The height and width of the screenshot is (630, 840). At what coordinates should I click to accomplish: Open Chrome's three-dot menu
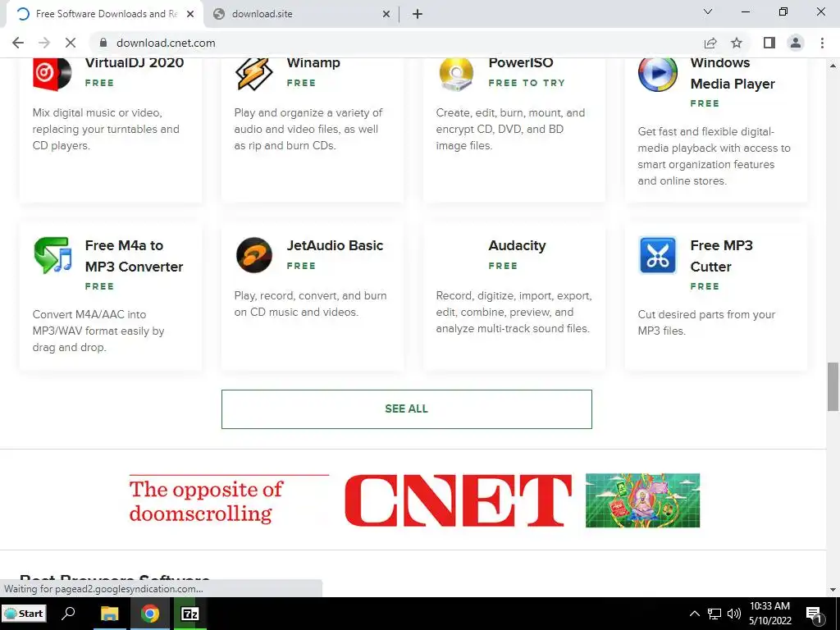tap(822, 43)
